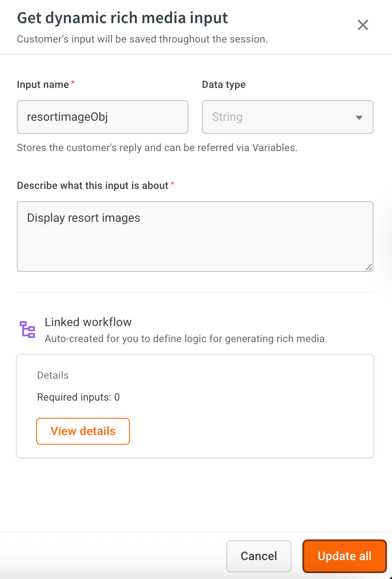The image size is (392, 579).
Task: Click the Auto-created for you description text
Action: (x=185, y=339)
